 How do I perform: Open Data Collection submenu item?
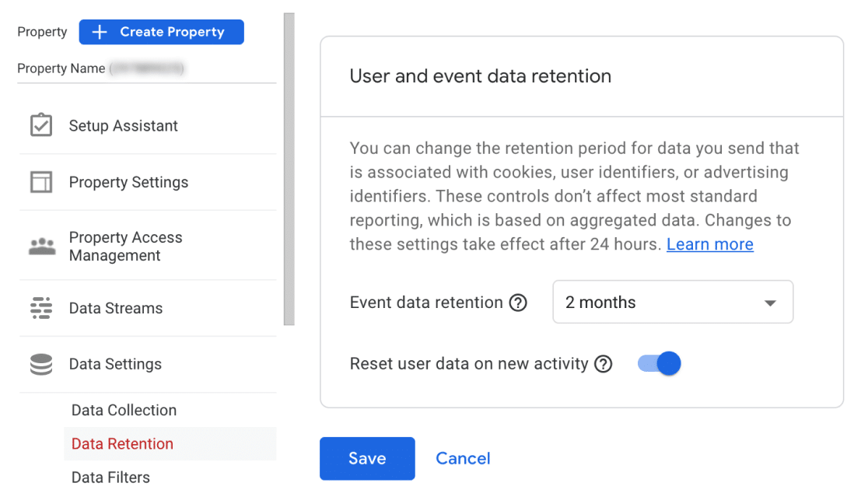click(124, 410)
